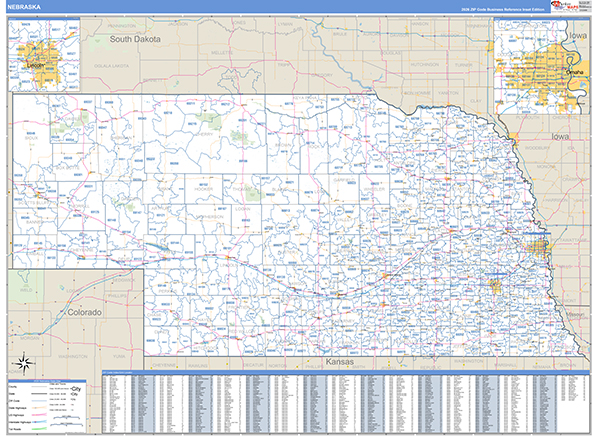Select the pink US Highways legend line

(38, 415)
